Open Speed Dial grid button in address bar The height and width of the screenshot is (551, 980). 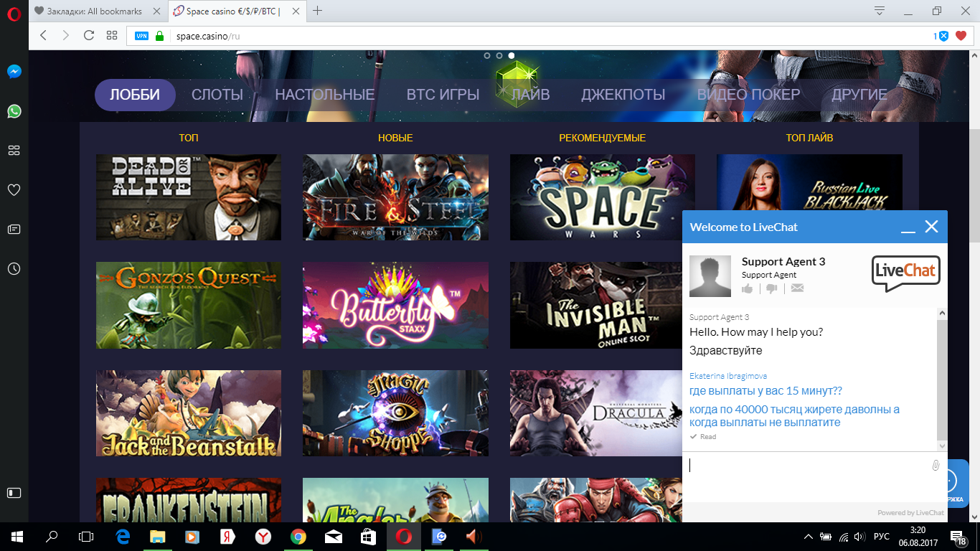click(112, 35)
